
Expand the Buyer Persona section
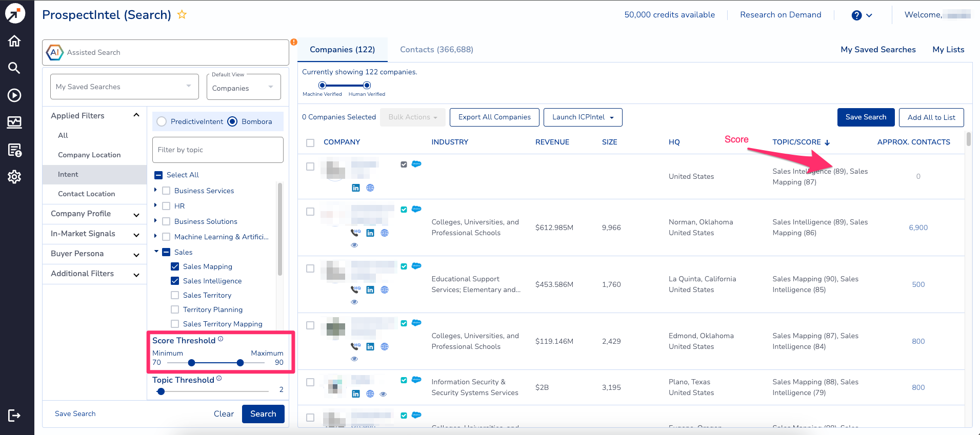tap(136, 255)
